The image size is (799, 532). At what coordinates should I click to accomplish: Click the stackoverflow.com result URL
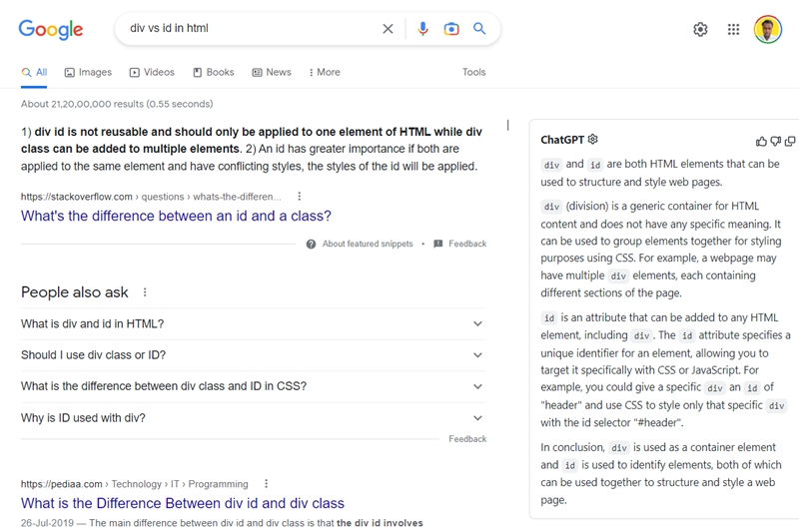click(x=151, y=197)
